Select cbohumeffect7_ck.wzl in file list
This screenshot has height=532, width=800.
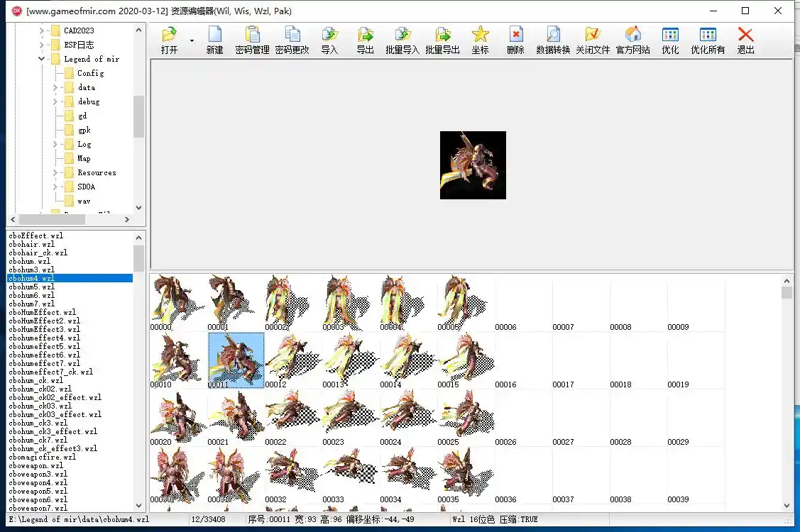50,372
